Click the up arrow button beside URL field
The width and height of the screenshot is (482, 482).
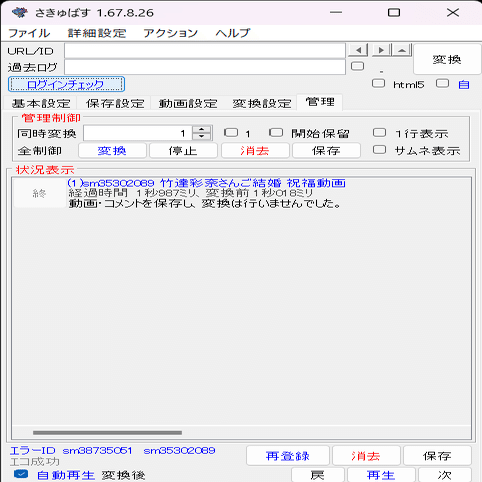(402, 50)
